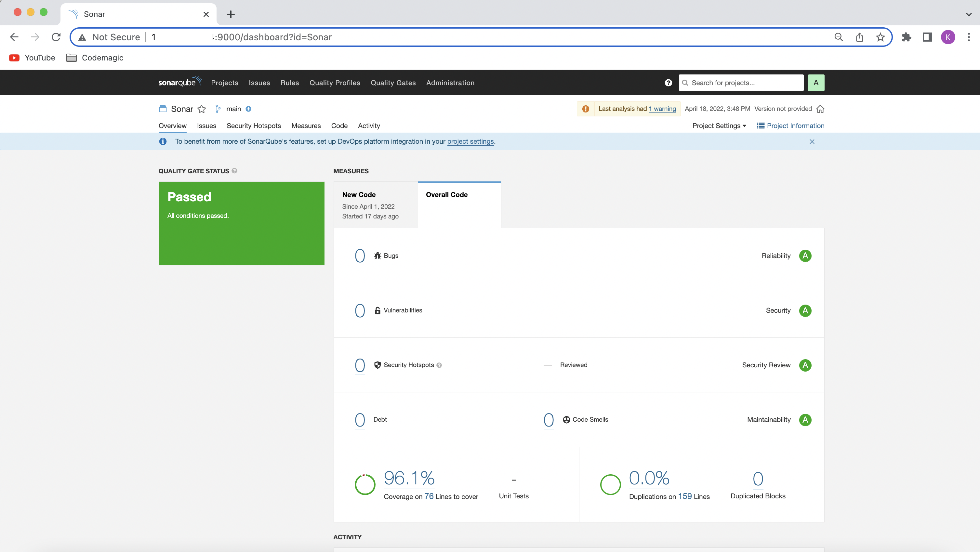Click the plus icon next to main branch
The height and width of the screenshot is (552, 980).
point(248,109)
